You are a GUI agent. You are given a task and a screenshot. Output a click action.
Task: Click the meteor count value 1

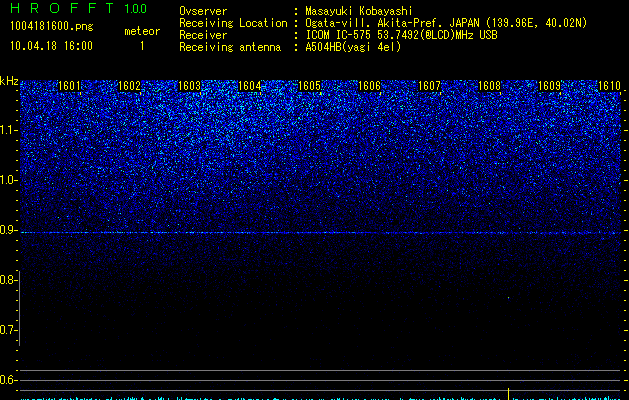(x=142, y=46)
